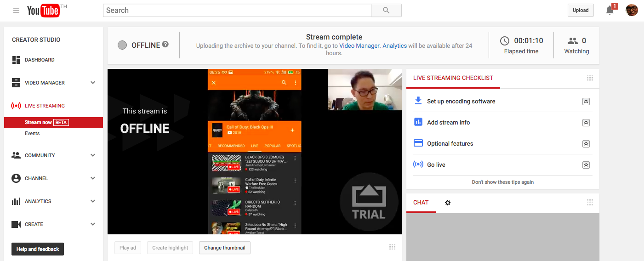644x261 pixels.
Task: Select the Live Streaming Checklist tab
Action: (x=453, y=78)
